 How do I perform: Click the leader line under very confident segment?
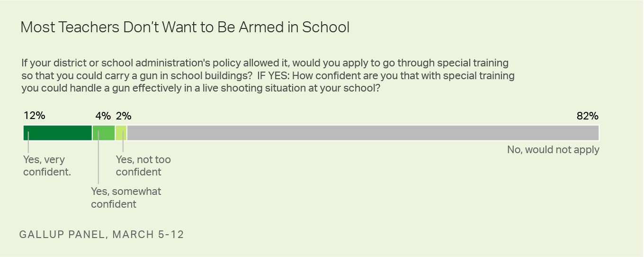pyautogui.click(x=28, y=142)
